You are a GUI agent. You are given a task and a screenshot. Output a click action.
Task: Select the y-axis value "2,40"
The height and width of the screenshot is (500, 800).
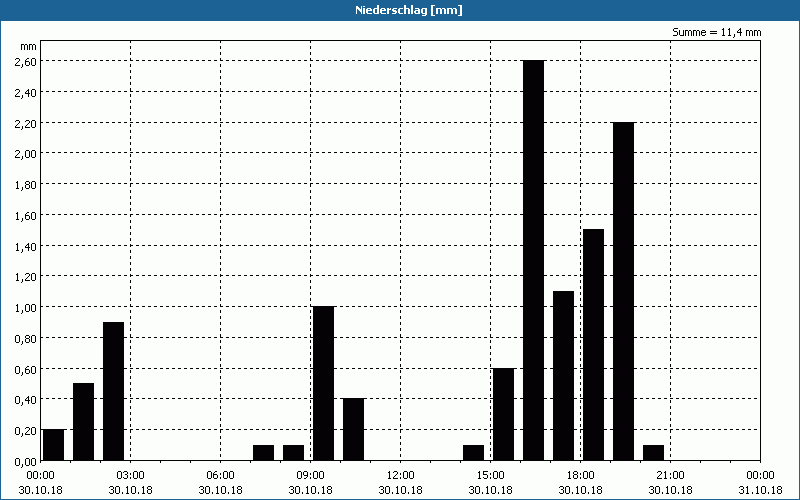(26, 92)
